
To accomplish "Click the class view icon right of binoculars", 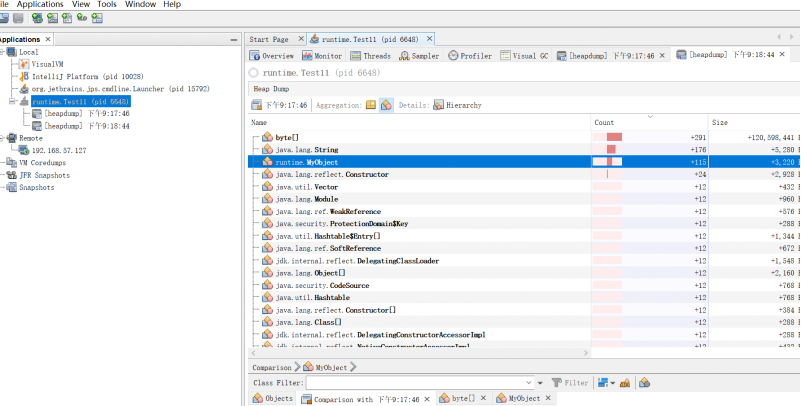I will [x=644, y=383].
